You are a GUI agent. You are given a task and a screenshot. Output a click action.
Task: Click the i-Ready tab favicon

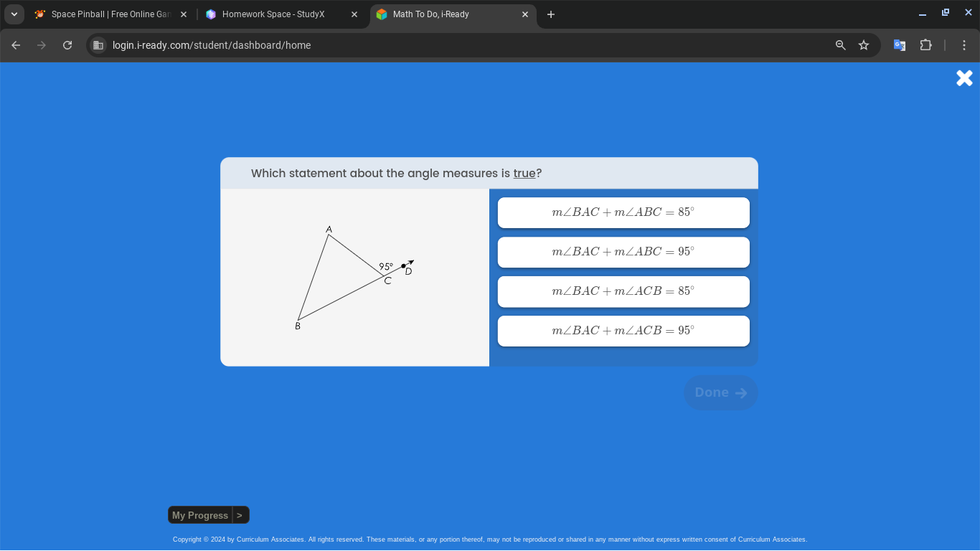[382, 14]
